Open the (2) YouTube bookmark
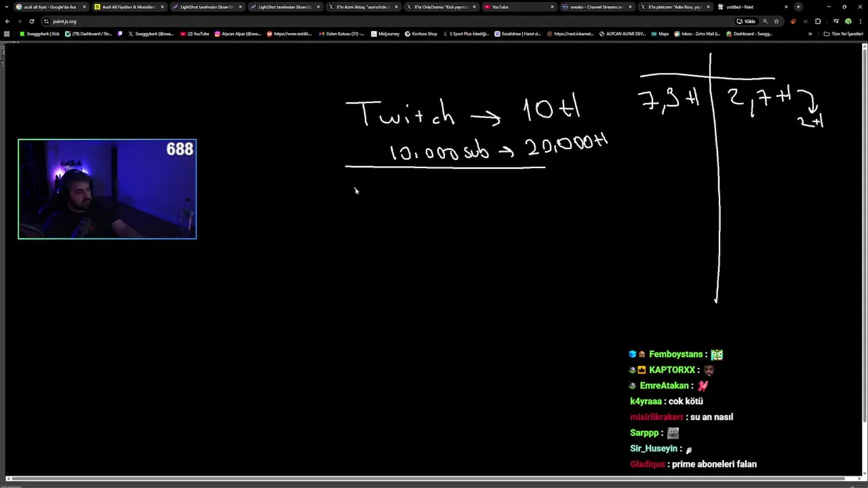The width and height of the screenshot is (868, 488). click(195, 34)
